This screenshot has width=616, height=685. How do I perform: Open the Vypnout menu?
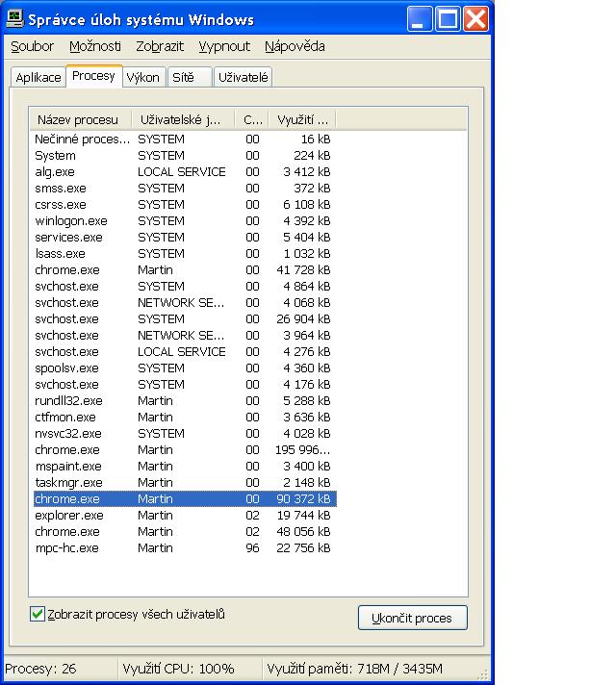[x=224, y=46]
